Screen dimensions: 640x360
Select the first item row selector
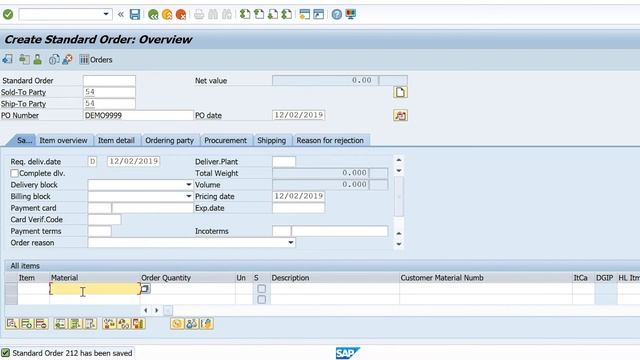click(11, 289)
